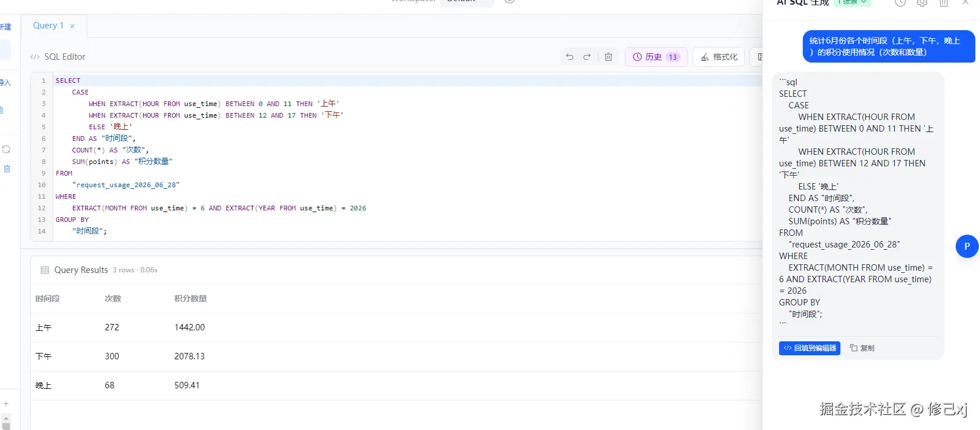The image size is (980, 430).
Task: Open the table selector dropdown in AI SQL panel
Action: click(x=852, y=2)
